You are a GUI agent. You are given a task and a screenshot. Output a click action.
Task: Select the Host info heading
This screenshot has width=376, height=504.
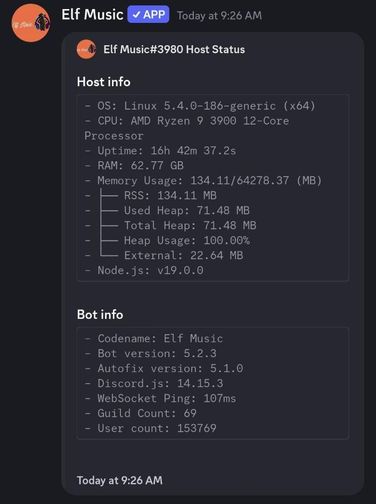pyautogui.click(x=103, y=82)
